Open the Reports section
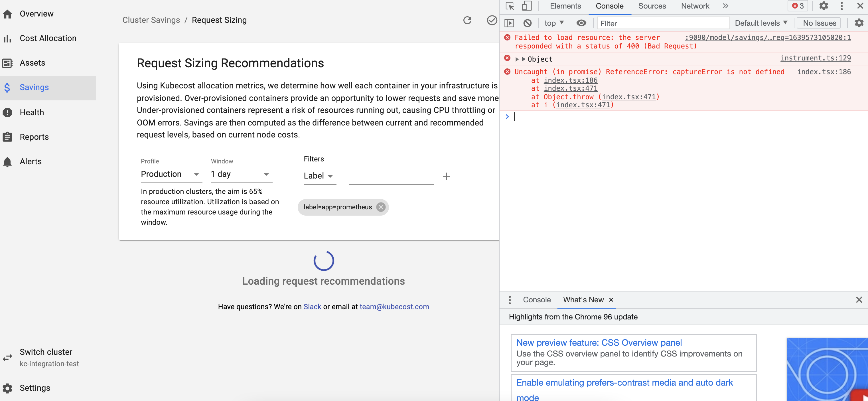This screenshot has height=401, width=868. (34, 137)
